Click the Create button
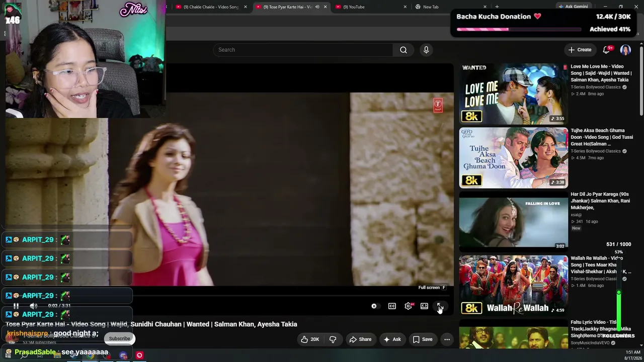644x362 pixels. pyautogui.click(x=580, y=50)
